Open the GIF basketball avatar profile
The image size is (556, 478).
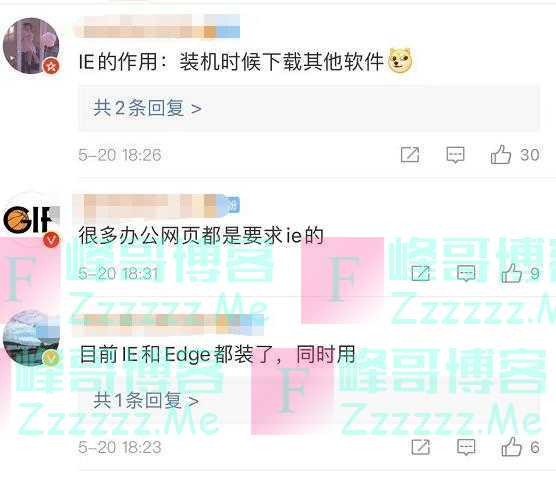click(31, 220)
